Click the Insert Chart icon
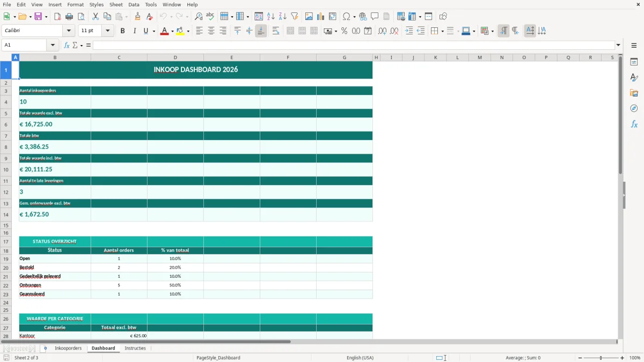This screenshot has width=644, height=362. click(x=320, y=17)
